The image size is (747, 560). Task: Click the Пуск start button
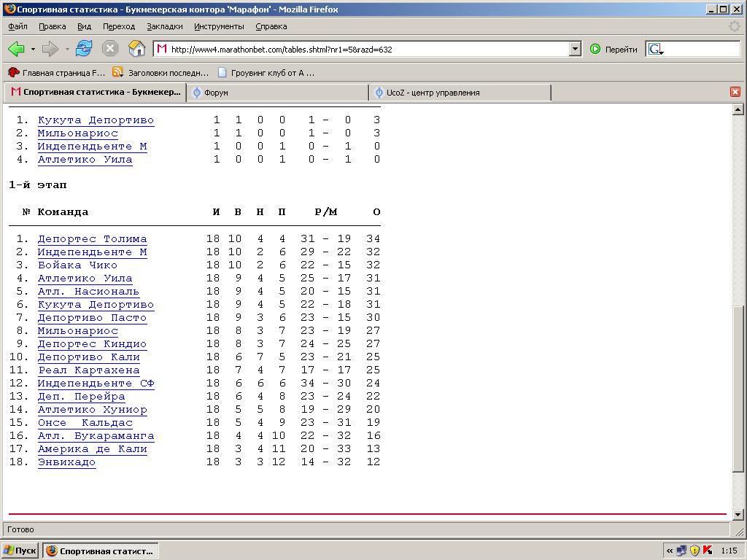point(20,551)
